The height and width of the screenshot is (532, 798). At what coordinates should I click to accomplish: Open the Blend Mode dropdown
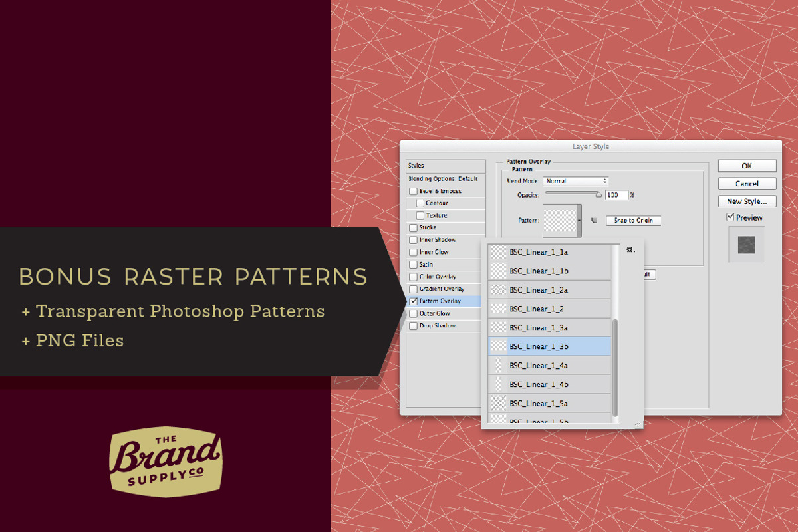[x=576, y=181]
